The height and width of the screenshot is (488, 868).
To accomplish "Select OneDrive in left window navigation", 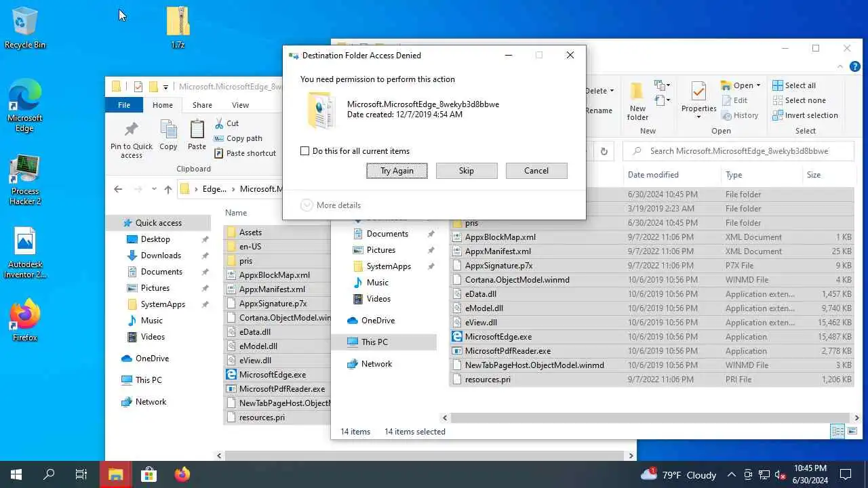I will pos(152,359).
